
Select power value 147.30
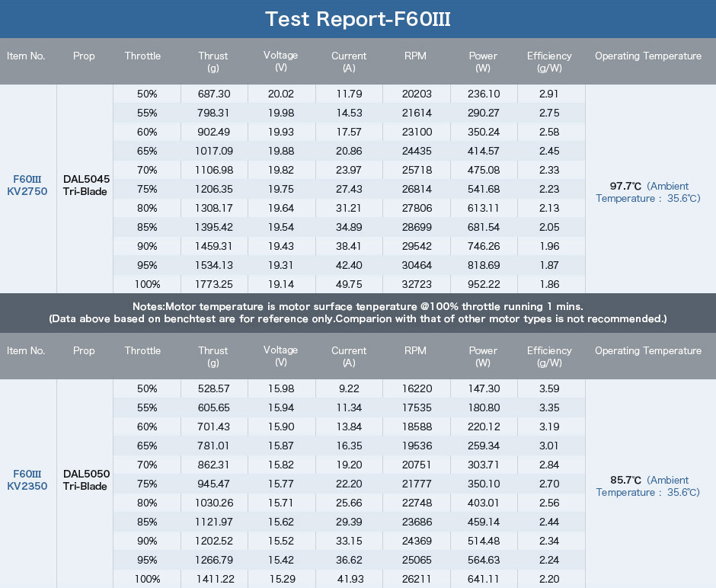coord(484,389)
